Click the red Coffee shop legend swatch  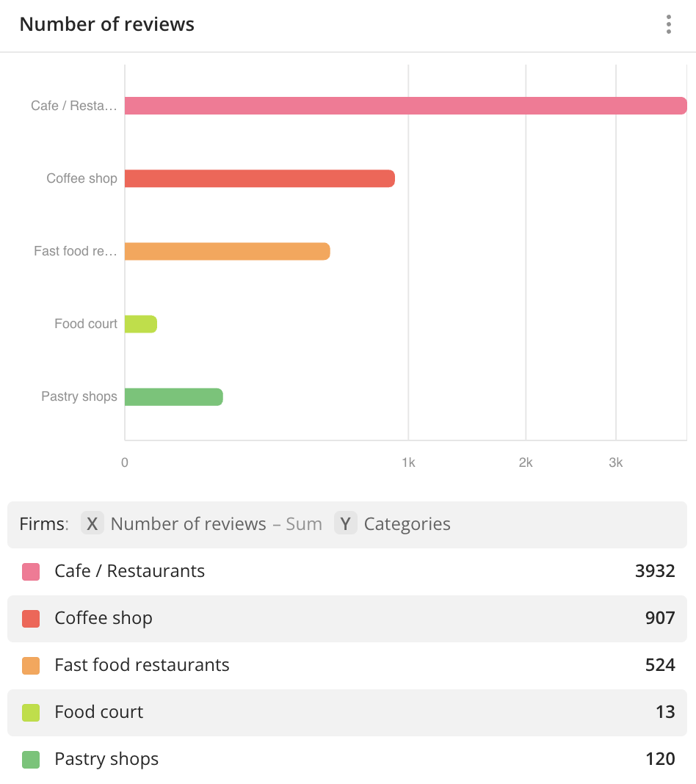[31, 619]
